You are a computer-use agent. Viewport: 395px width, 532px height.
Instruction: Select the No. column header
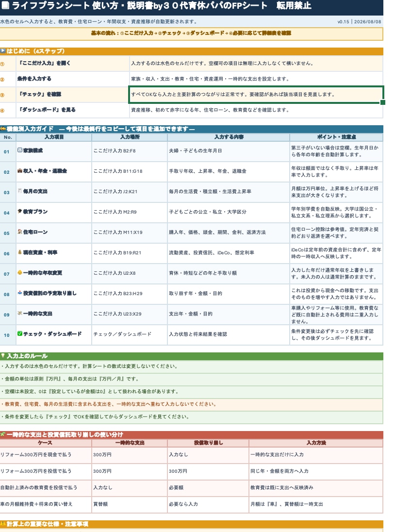click(8, 137)
